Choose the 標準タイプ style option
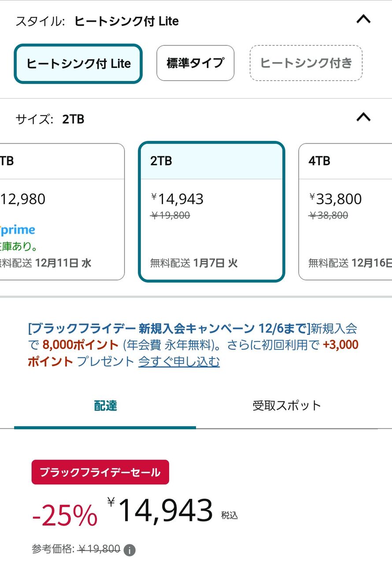Image resolution: width=392 pixels, height=564 pixels. coord(195,63)
